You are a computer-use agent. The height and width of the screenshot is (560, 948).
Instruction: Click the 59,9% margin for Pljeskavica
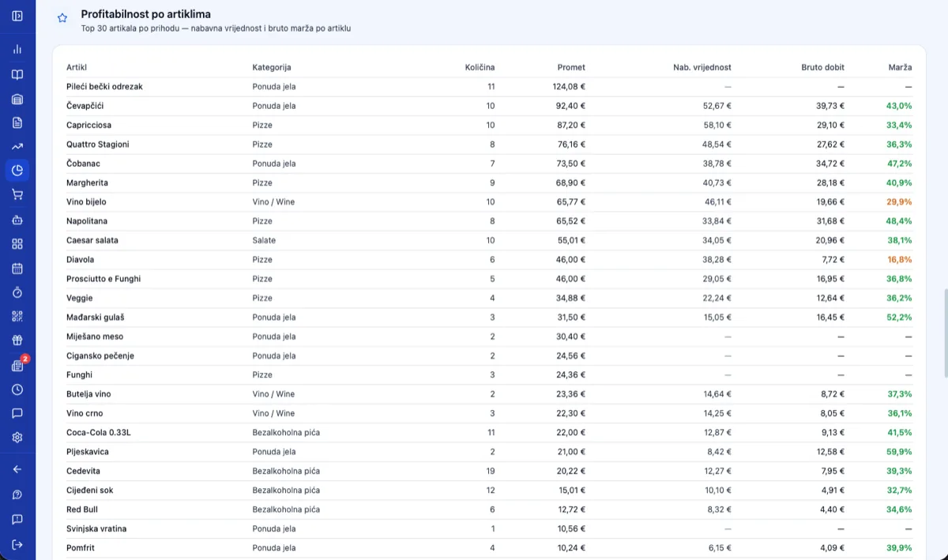pos(899,452)
